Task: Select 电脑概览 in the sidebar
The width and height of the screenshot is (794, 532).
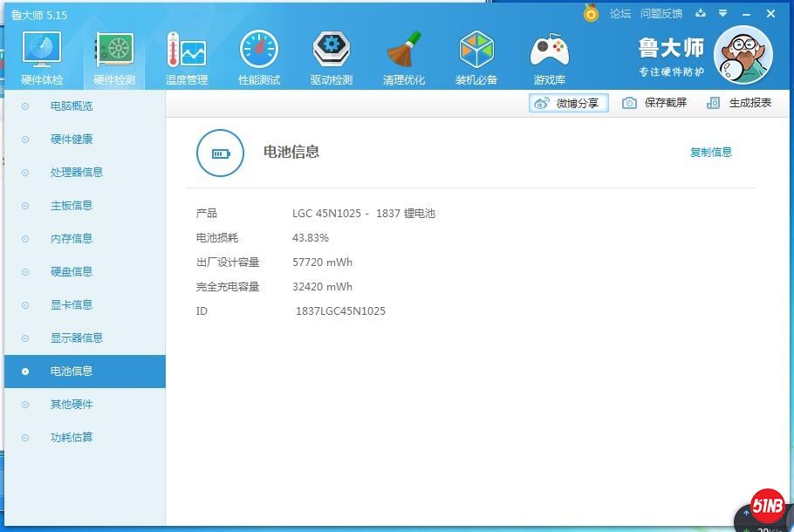Action: (x=72, y=106)
